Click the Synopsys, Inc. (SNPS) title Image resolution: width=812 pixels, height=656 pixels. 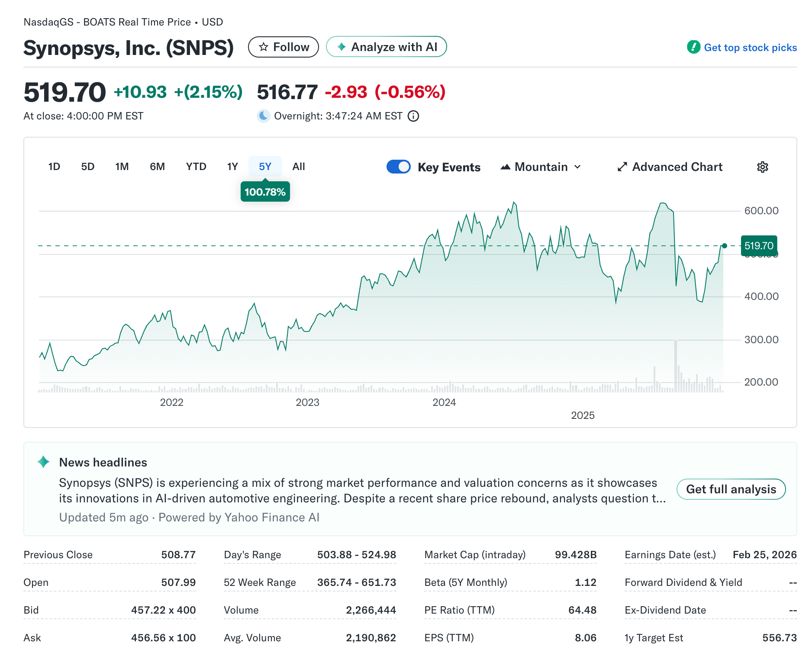(x=129, y=48)
